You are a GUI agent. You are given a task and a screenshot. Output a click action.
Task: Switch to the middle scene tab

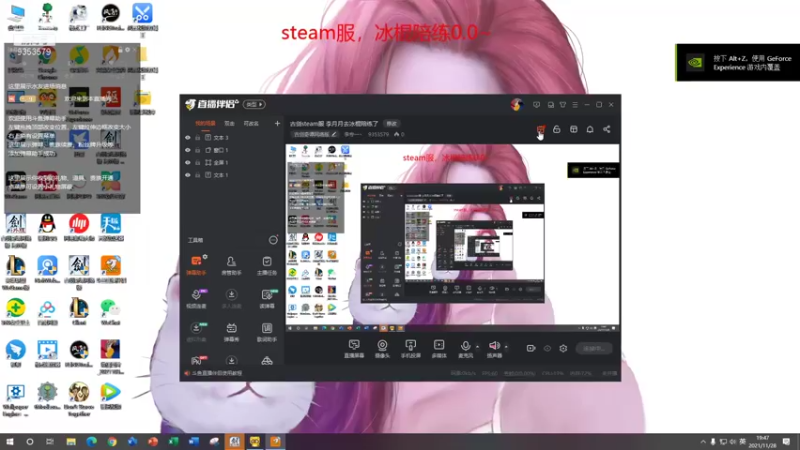pyautogui.click(x=229, y=123)
